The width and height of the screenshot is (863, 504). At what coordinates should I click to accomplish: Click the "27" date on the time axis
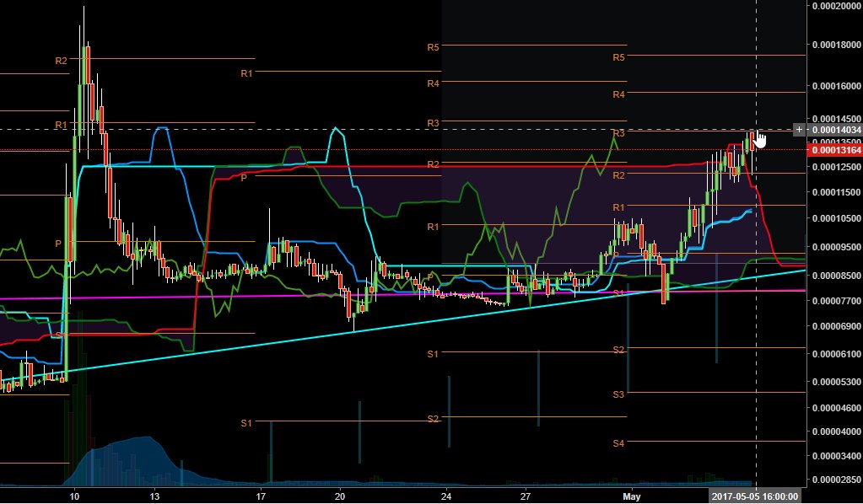point(526,497)
